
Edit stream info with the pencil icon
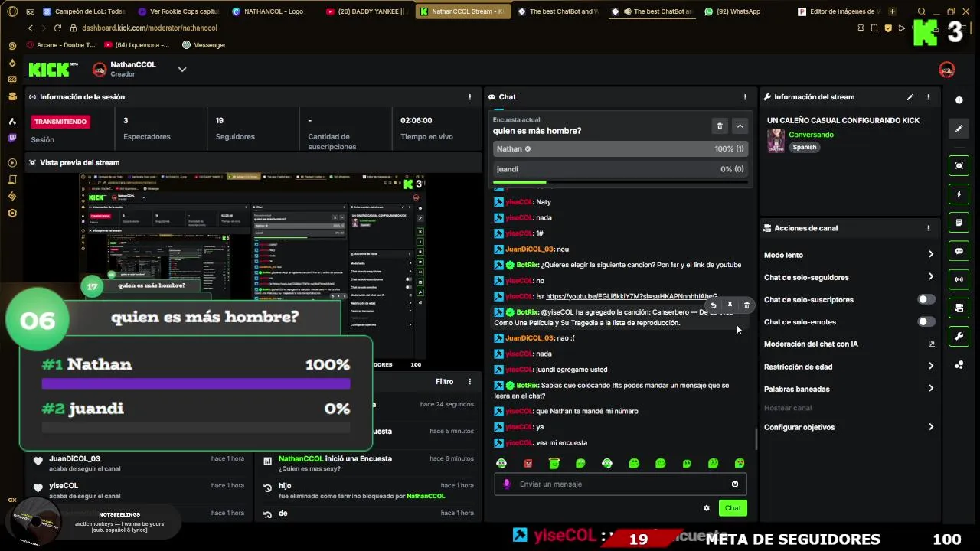click(910, 97)
